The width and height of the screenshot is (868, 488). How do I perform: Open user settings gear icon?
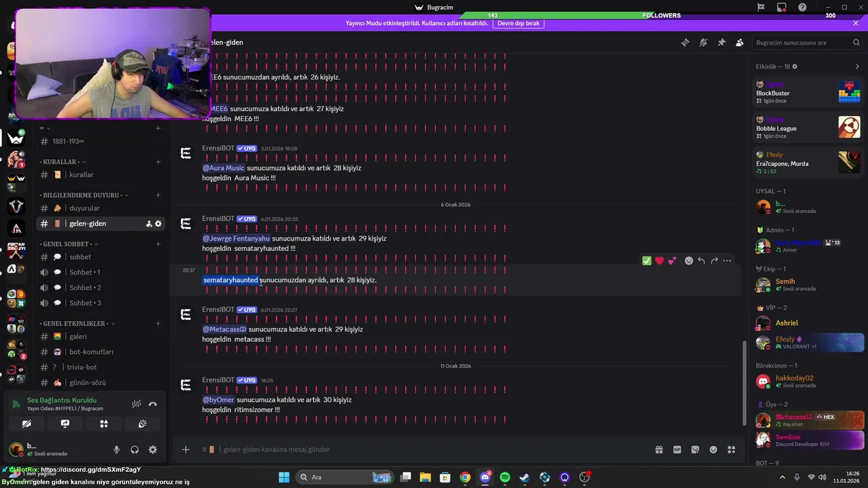153,449
